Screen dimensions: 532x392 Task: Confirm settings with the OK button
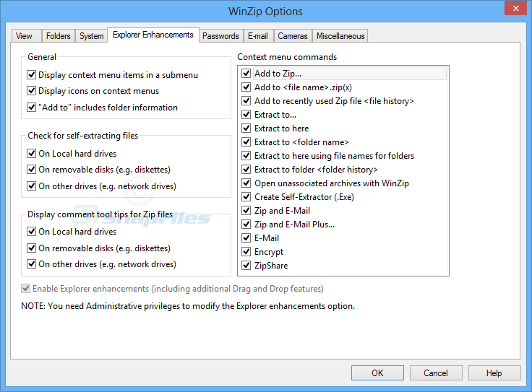(x=377, y=373)
